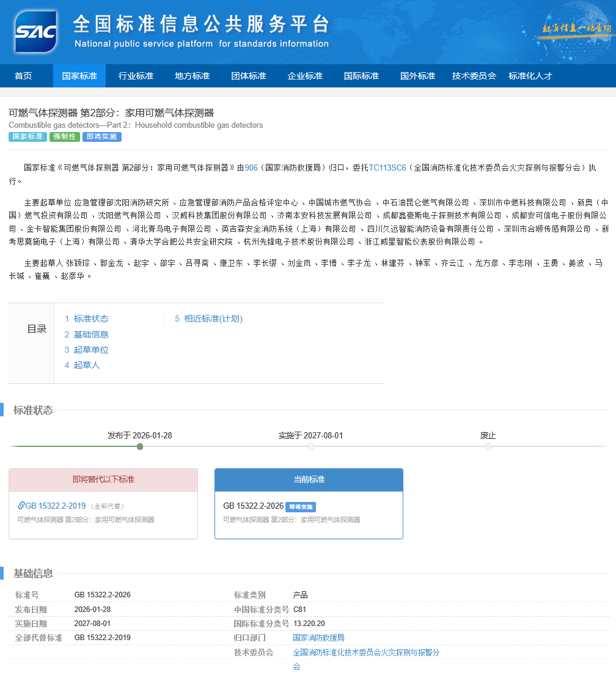Viewport: 616px width, 689px height.
Task: Open 国家消防救援局 link in 归口部门 row
Action: (x=318, y=638)
